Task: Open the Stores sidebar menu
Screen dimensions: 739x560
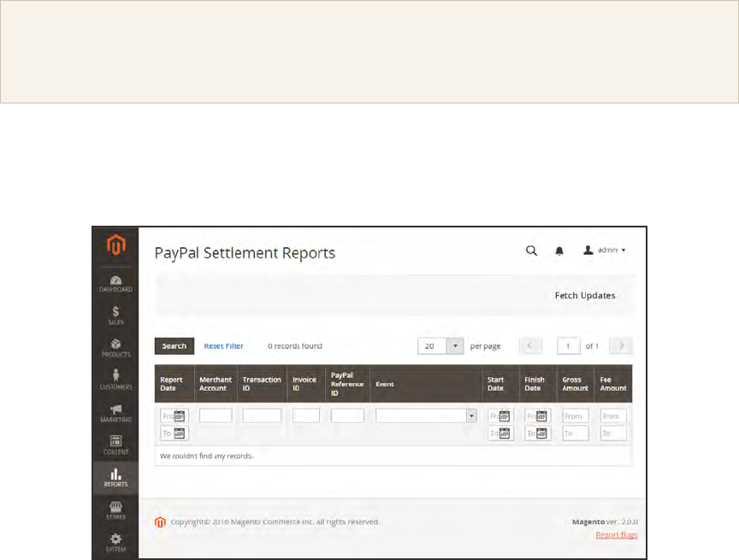Action: tap(115, 510)
